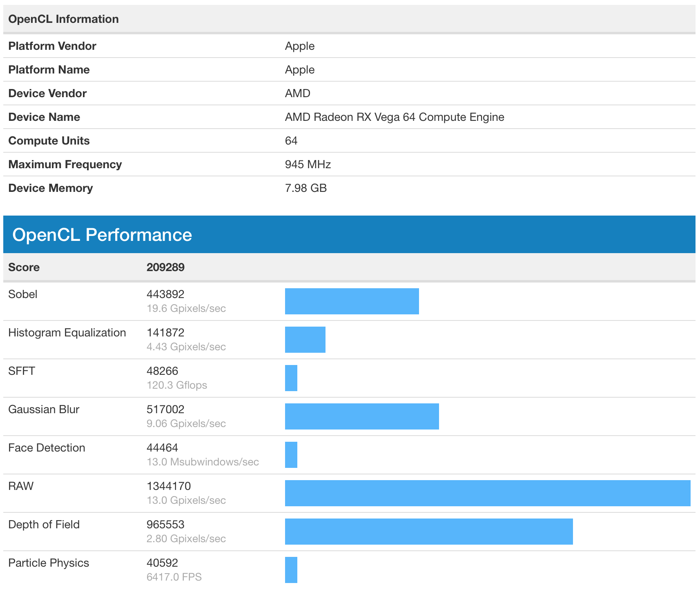Select the score 141872
Image resolution: width=700 pixels, height=592 pixels.
point(165,333)
